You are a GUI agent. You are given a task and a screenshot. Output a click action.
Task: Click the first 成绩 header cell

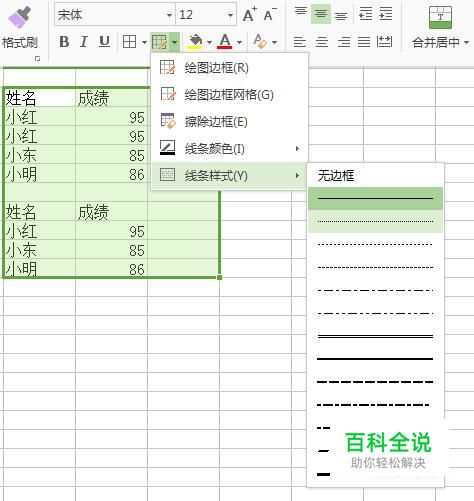[x=112, y=97]
